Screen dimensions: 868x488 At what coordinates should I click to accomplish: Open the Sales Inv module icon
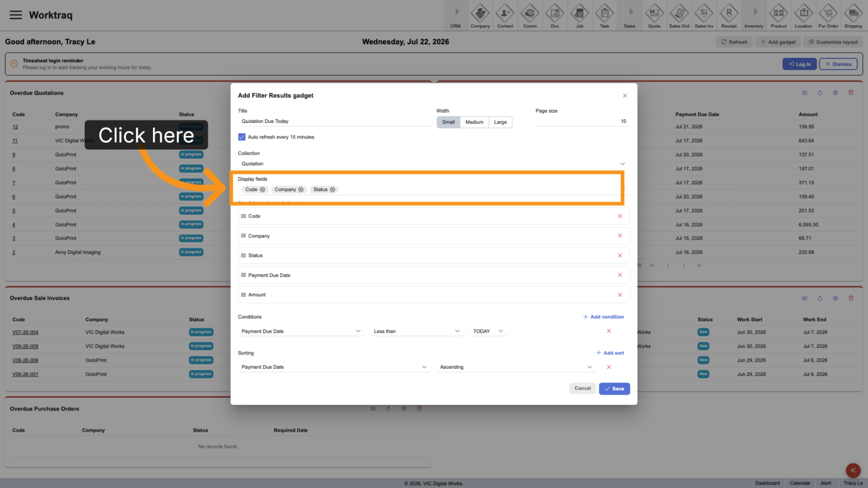[704, 16]
